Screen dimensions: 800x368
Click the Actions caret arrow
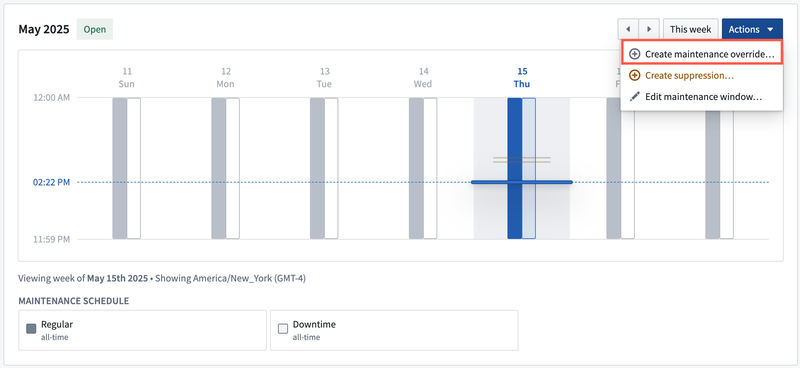pos(770,30)
